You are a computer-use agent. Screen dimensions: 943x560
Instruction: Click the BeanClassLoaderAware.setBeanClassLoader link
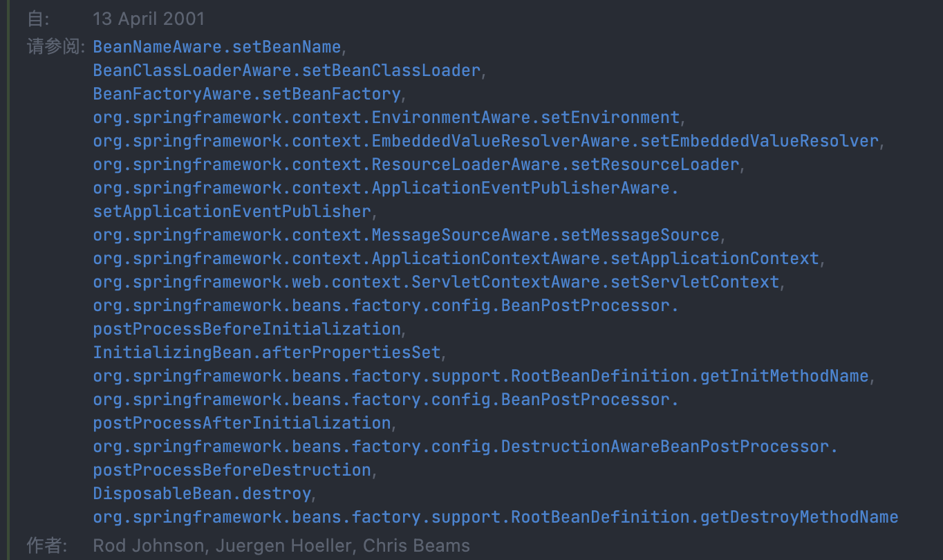pyautogui.click(x=286, y=71)
